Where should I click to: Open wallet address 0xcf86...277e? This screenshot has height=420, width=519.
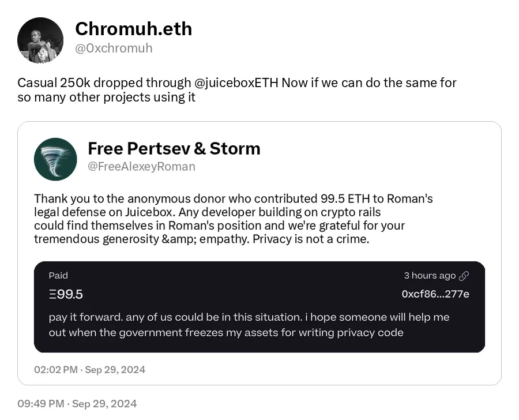(x=435, y=294)
